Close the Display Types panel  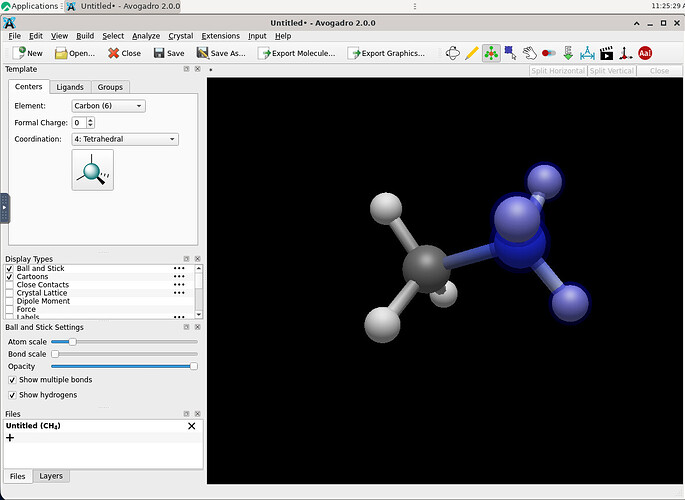tap(197, 259)
